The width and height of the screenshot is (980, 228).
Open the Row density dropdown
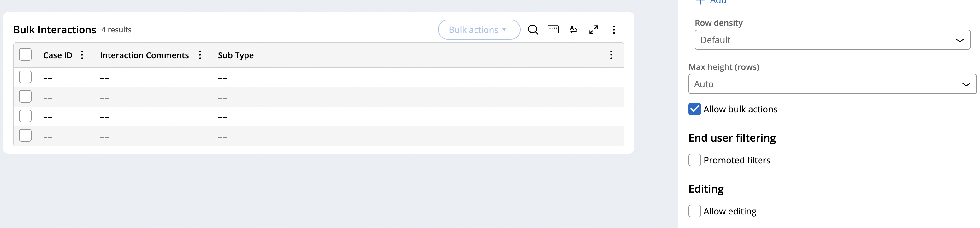coord(832,40)
